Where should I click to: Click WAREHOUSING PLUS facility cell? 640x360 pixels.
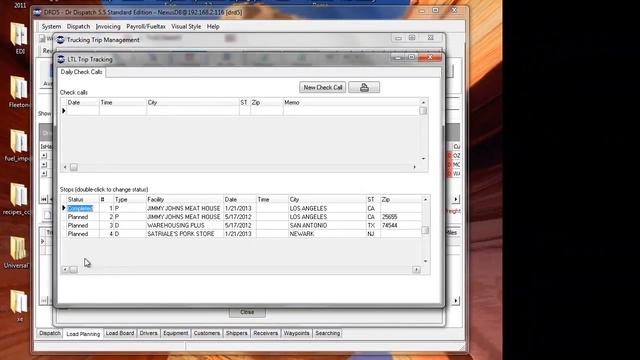tap(184, 226)
